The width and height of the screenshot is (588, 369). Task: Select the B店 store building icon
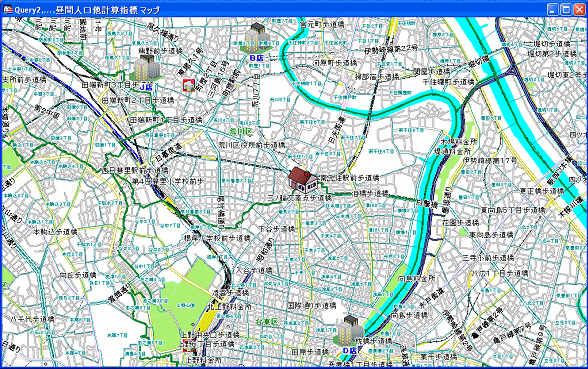click(x=258, y=38)
